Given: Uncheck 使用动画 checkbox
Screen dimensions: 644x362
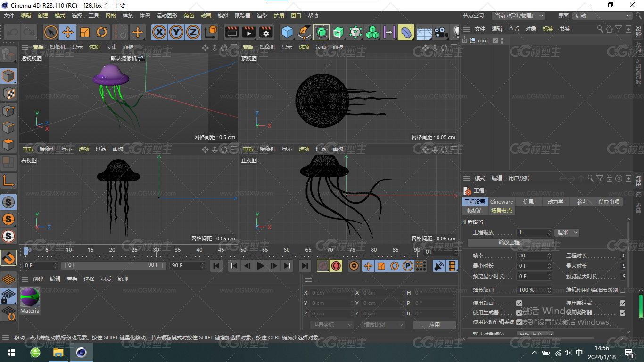Looking at the screenshot, I should tap(519, 303).
